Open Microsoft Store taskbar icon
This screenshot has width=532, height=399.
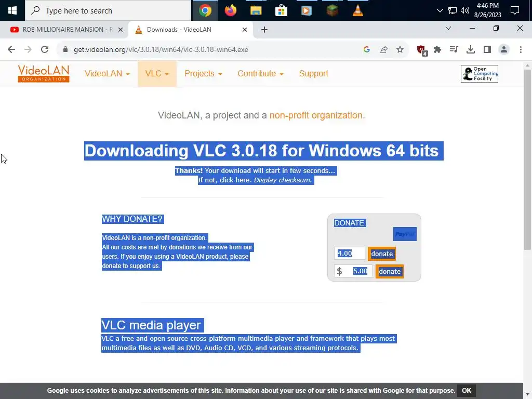(281, 10)
